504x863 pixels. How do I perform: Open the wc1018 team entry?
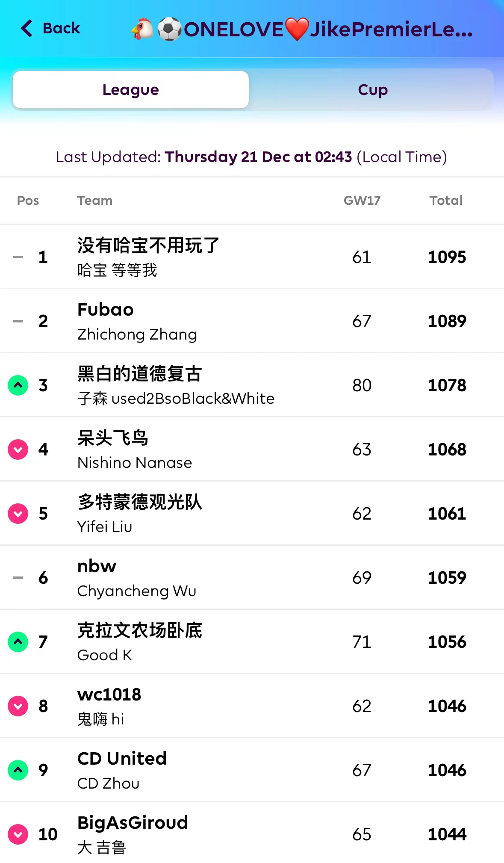click(109, 695)
